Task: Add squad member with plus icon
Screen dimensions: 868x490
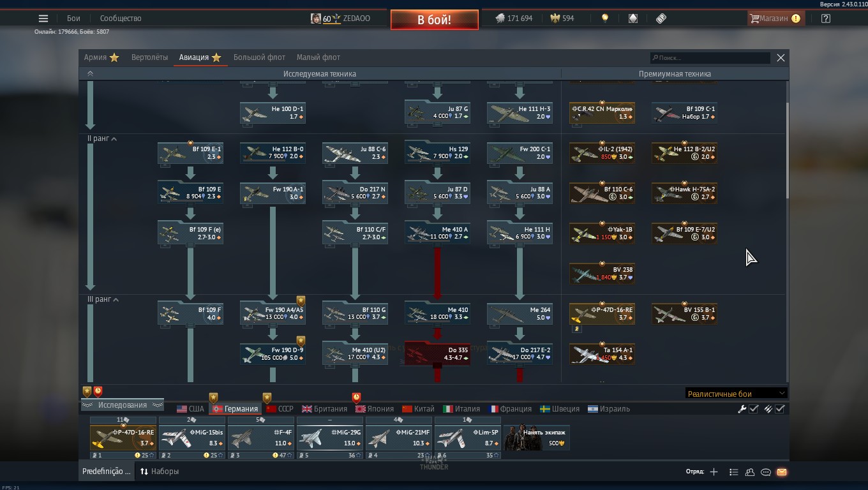Action: tap(714, 472)
